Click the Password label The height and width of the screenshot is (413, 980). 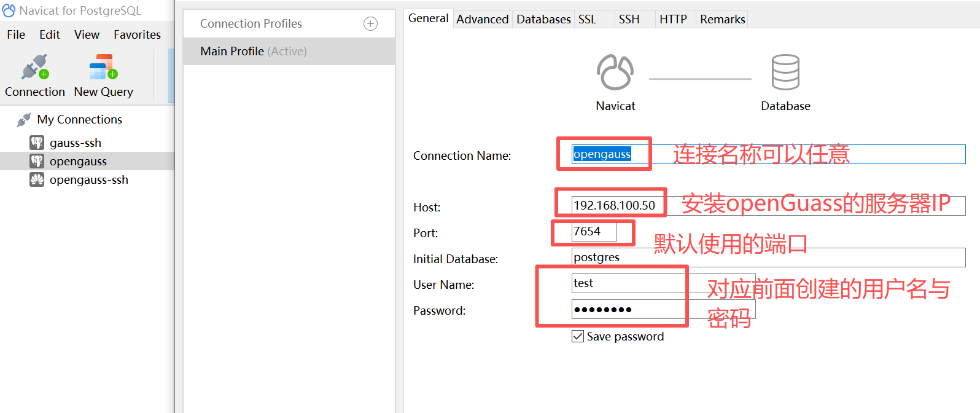[x=439, y=310]
